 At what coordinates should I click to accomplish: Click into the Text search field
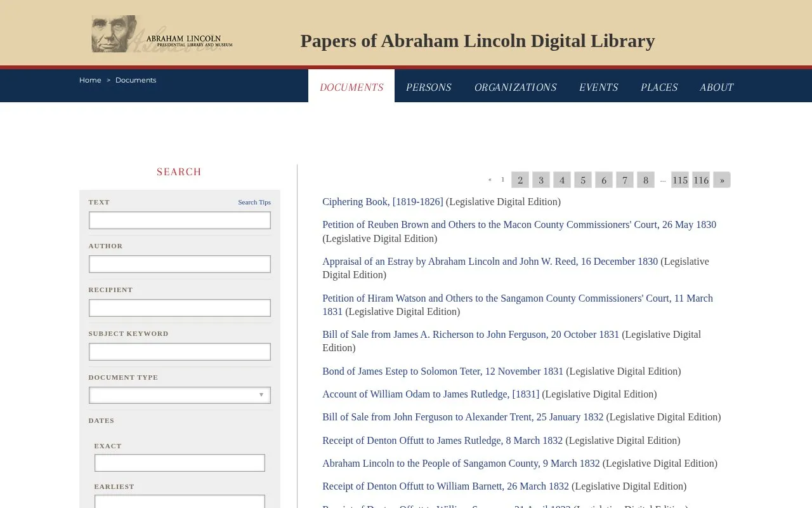pyautogui.click(x=180, y=220)
